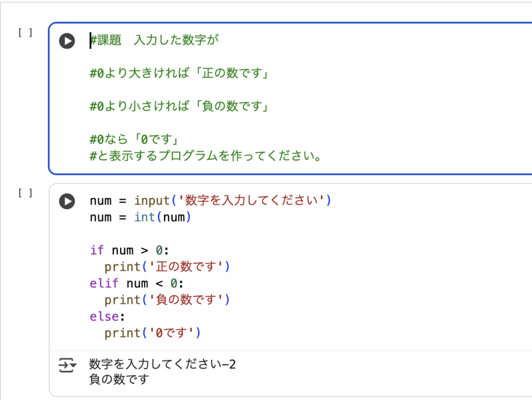532x400 pixels.
Task: Place cursor in the '#課題 入力した数字が' comment line
Action: tap(154, 41)
